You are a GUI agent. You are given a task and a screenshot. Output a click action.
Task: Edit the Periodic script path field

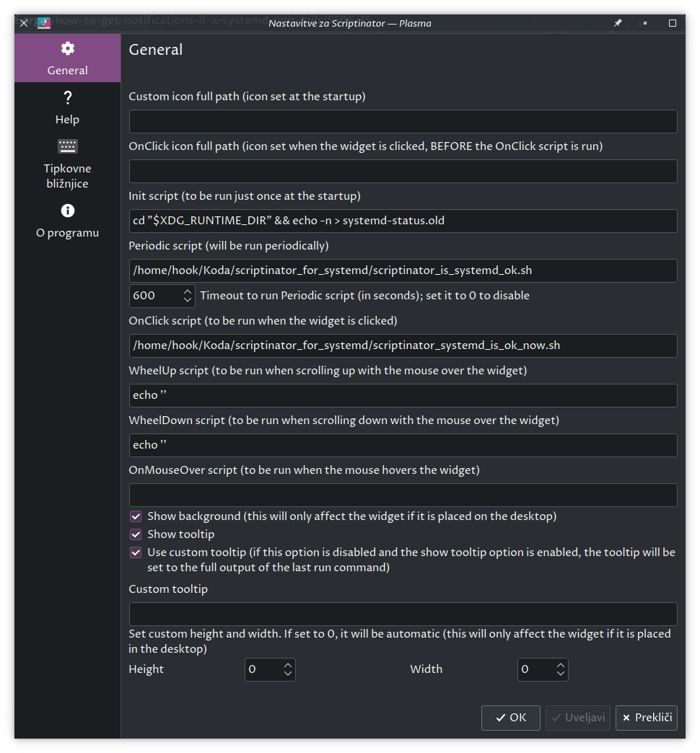click(403, 271)
